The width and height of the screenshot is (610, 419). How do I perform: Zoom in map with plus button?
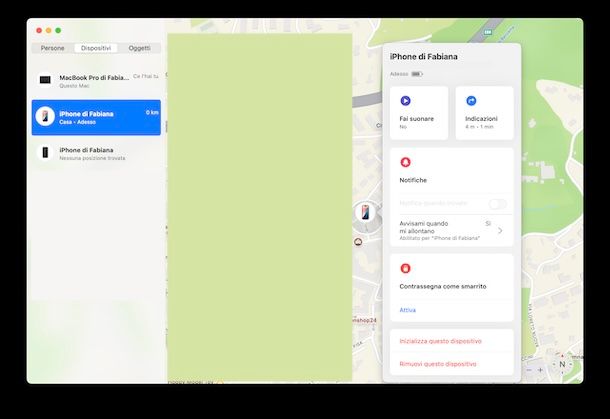(x=540, y=370)
